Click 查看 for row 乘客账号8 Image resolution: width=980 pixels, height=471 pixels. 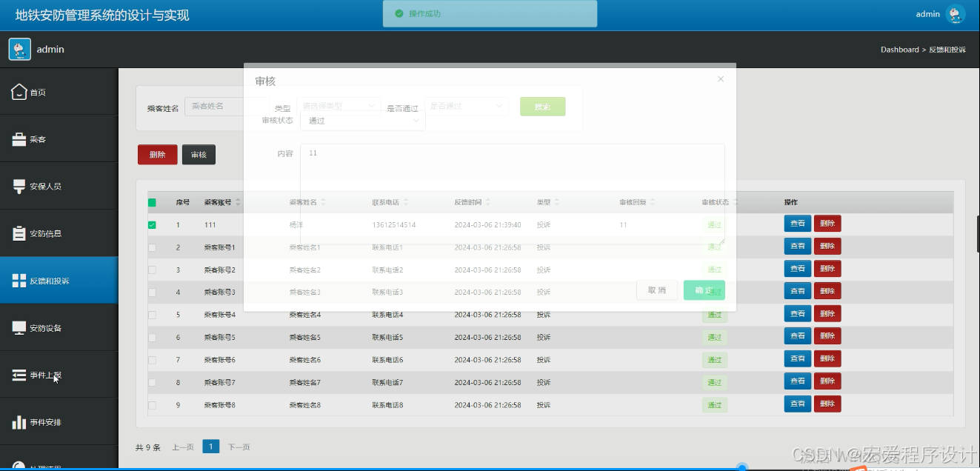[x=798, y=404]
